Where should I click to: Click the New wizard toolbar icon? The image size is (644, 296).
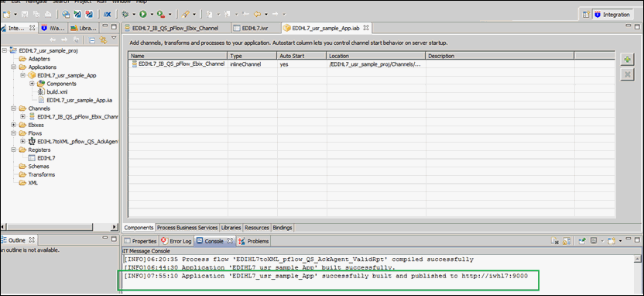tap(7, 15)
